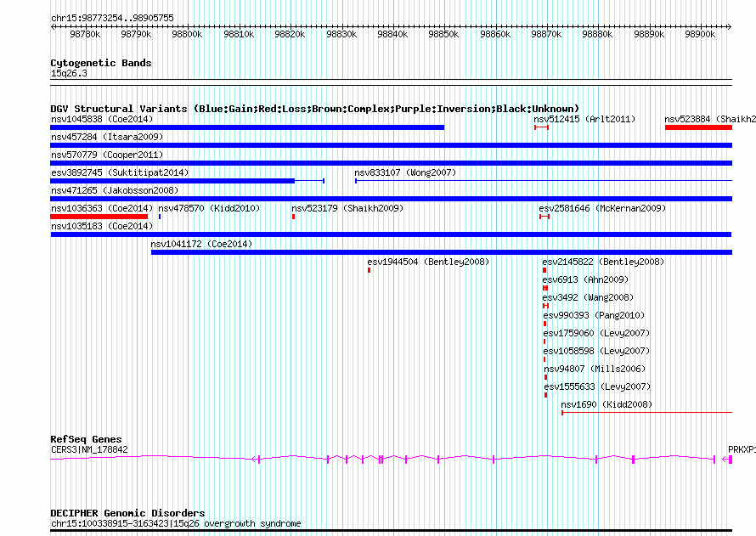Click the esv1944504 (Bentley2008) red marker
756x536 pixels.
pyautogui.click(x=370, y=270)
